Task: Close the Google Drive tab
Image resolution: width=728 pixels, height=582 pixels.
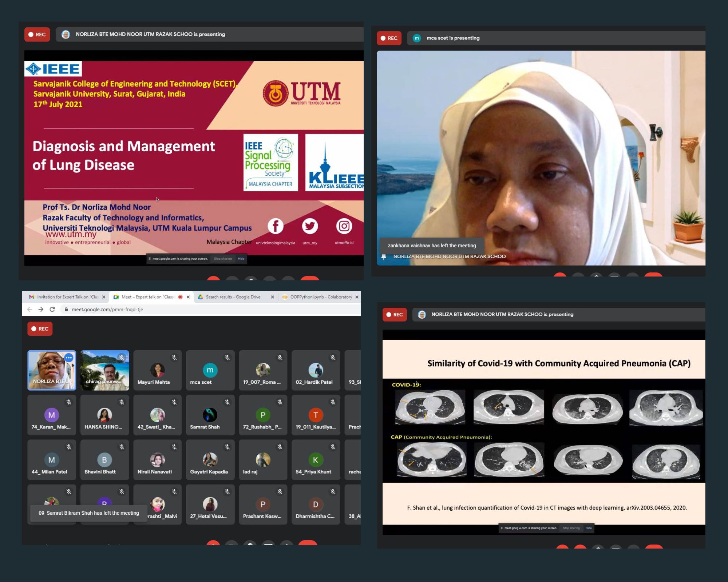Action: pos(272,297)
